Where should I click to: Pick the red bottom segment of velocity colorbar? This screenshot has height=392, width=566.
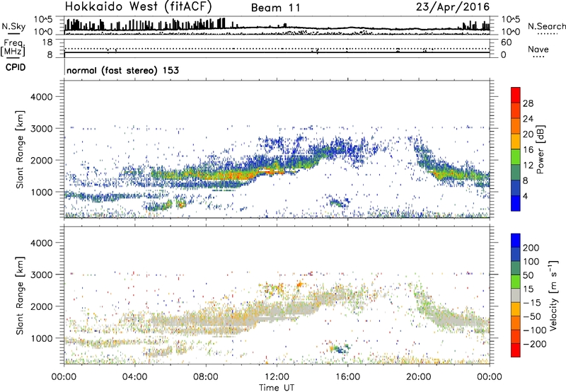coord(516,350)
